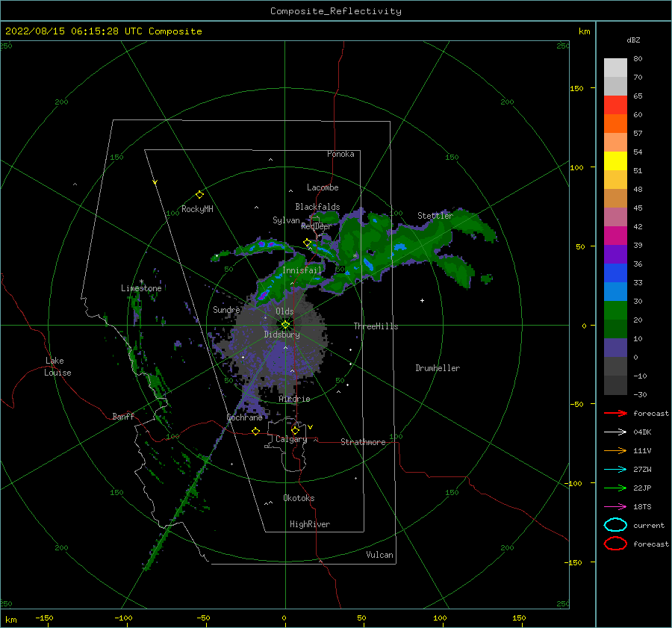Click the 18TS legend text
Viewport: 672px width, 628px height.
[642, 507]
